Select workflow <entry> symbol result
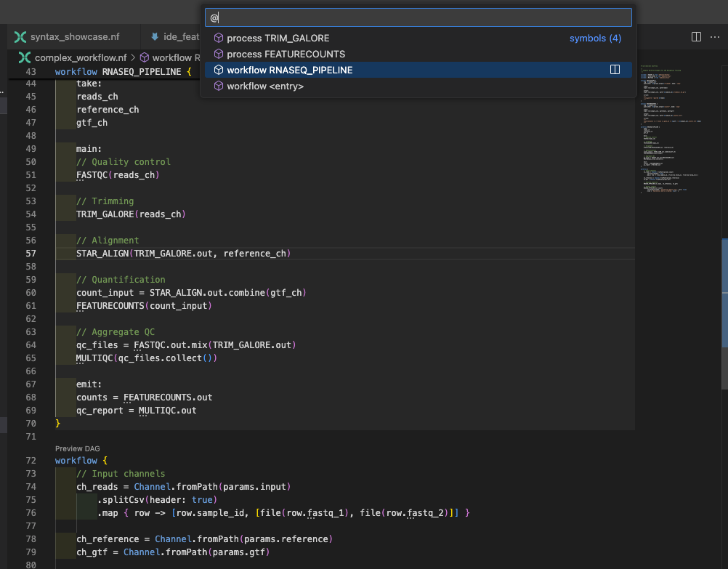Image resolution: width=728 pixels, height=569 pixels. point(264,86)
